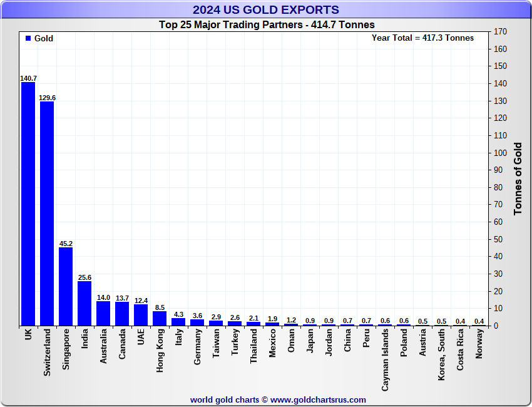Click the Costa Rica axis label
The image size is (532, 407).
pos(460,349)
